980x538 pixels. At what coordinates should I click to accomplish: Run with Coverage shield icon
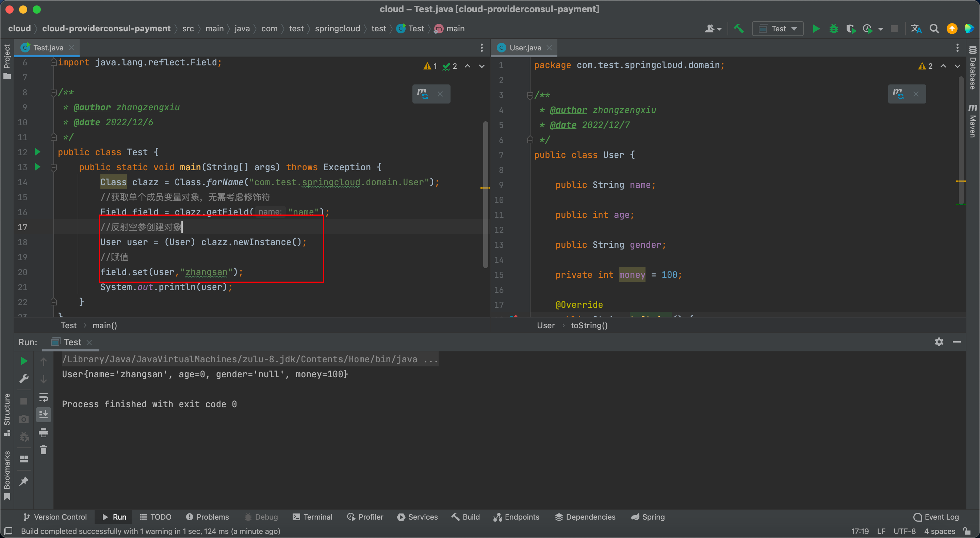(851, 29)
